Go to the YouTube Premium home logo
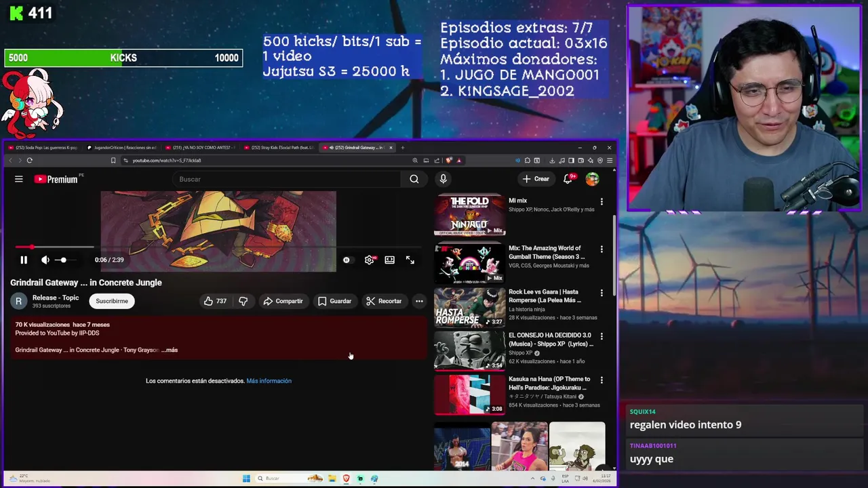Viewport: 868px width, 488px height. click(x=56, y=179)
